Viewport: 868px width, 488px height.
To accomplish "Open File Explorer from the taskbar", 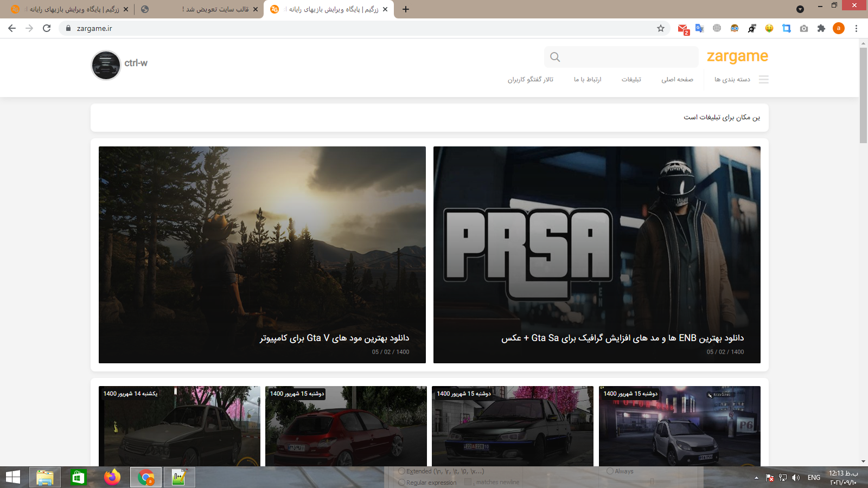I will click(45, 477).
